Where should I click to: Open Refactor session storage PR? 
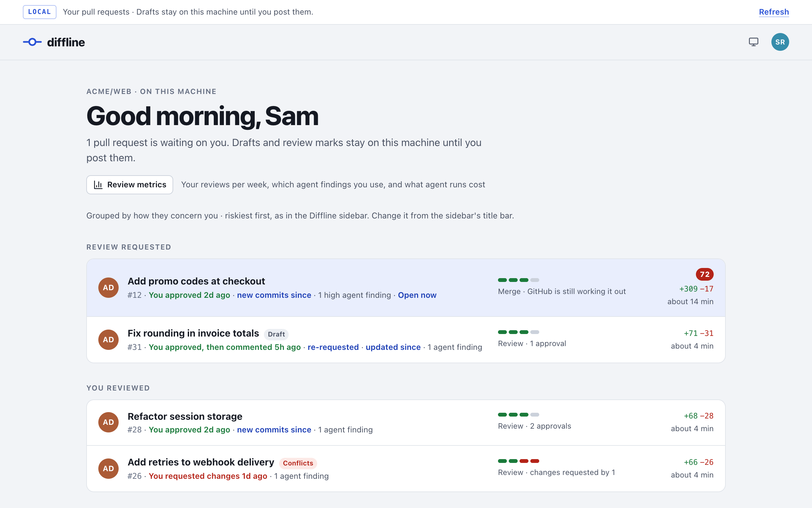[406, 422]
